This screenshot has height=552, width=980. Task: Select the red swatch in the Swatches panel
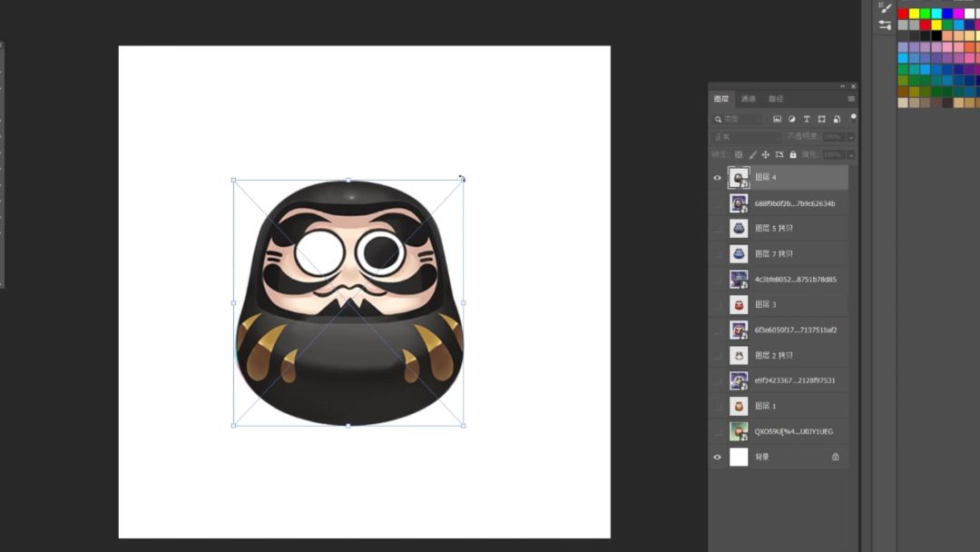tap(903, 14)
